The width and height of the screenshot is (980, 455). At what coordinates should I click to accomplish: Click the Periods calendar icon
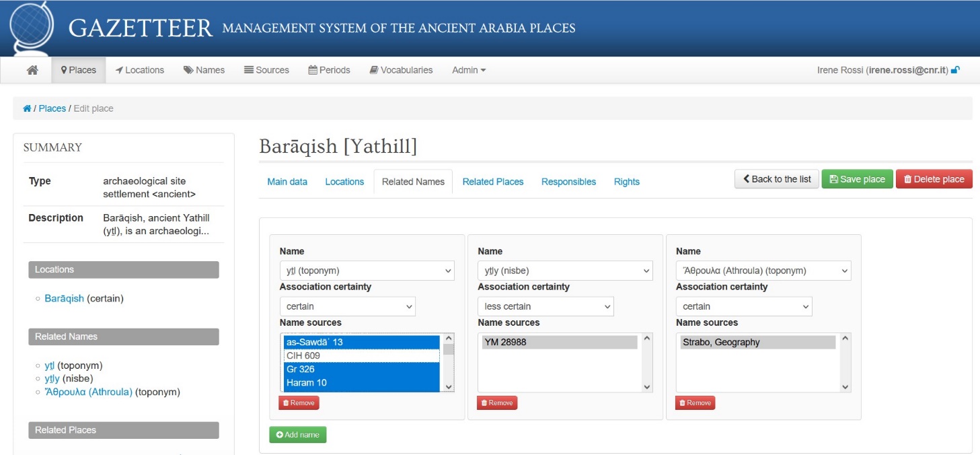313,69
